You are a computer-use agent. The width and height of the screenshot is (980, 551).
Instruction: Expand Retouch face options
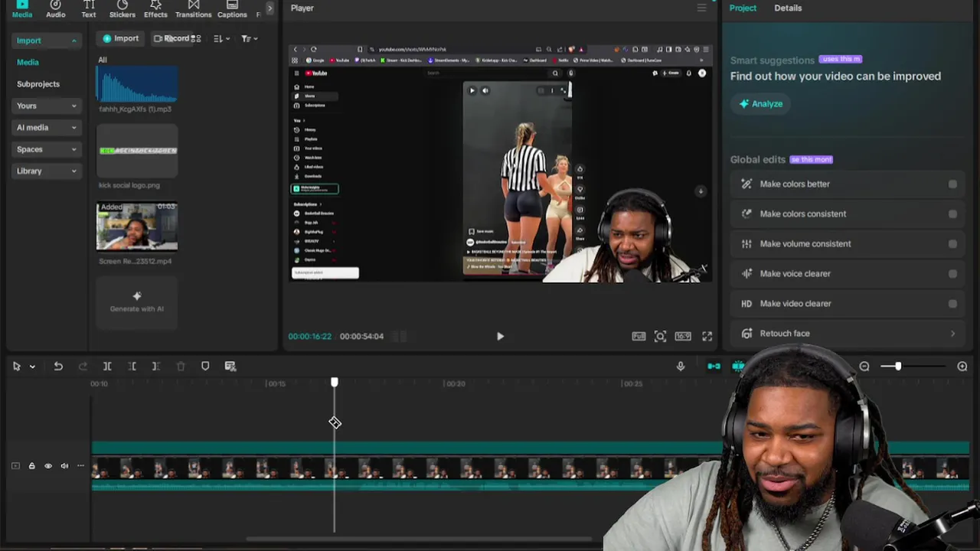(952, 334)
